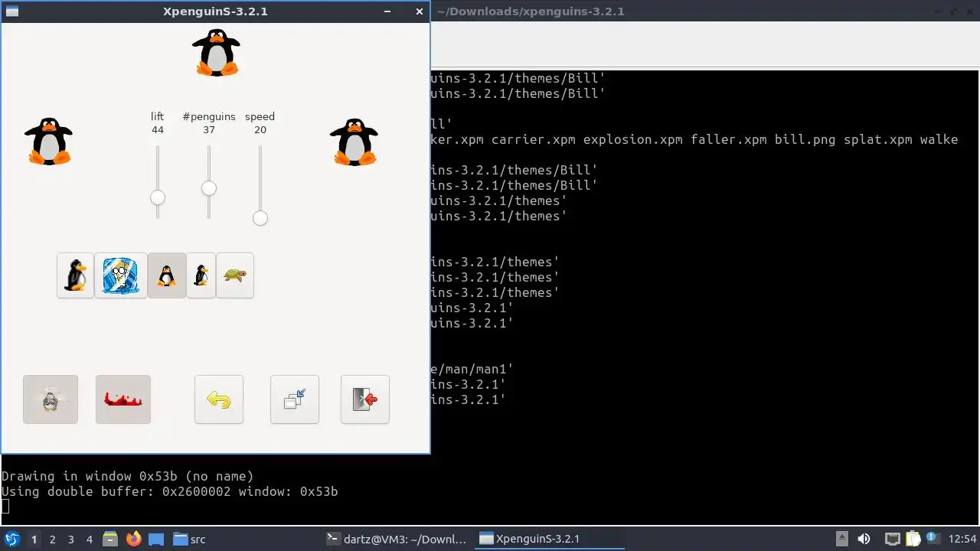Click the blue desktop icon in taskbar
This screenshot has height=551, width=980.
156,539
